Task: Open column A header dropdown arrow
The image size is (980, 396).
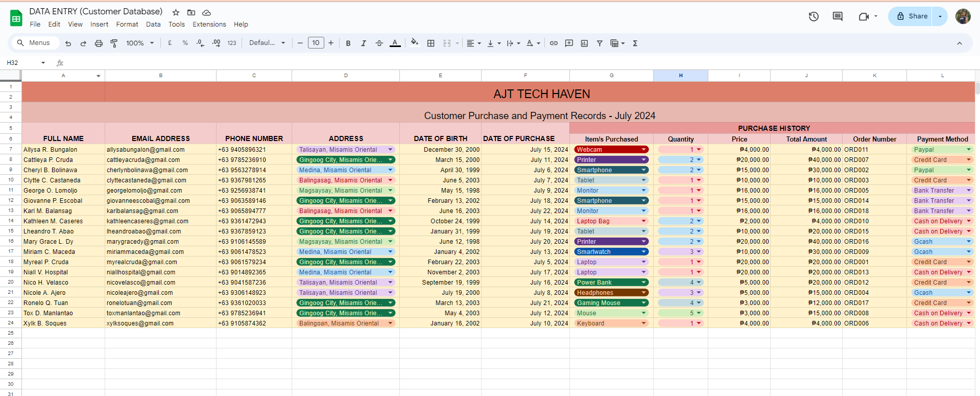Action: pos(99,76)
